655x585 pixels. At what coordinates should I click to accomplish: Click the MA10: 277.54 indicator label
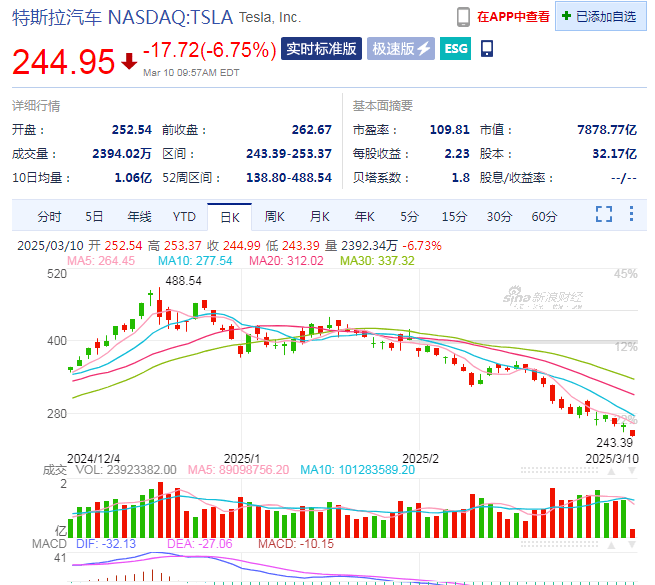tap(195, 261)
